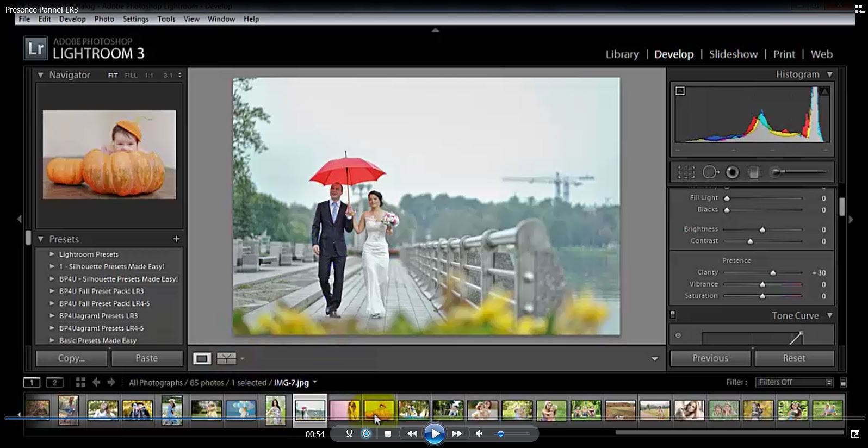Switch to Before/After view
The height and width of the screenshot is (448, 868).
226,358
